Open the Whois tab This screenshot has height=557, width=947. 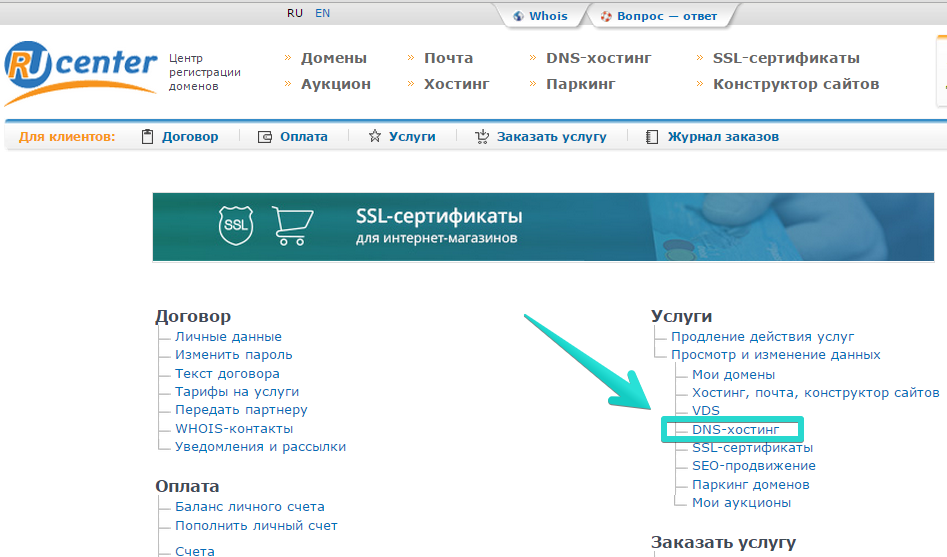(548, 16)
